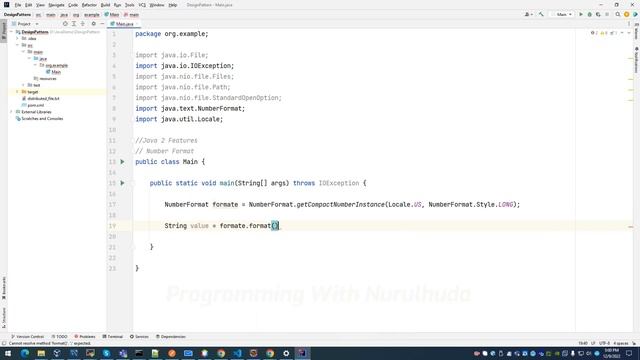The image size is (640, 360).
Task: Collapse all in Project panel toolbar
Action: (x=82, y=24)
